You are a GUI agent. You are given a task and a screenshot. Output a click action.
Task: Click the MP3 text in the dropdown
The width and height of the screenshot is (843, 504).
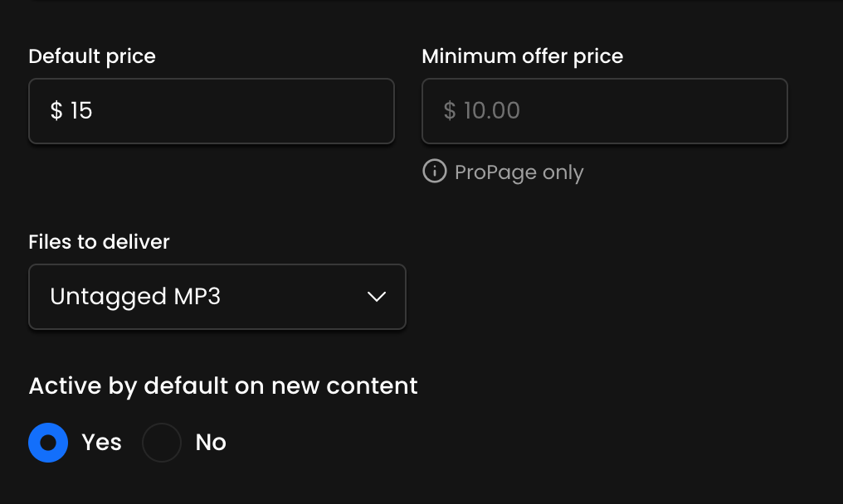pos(196,297)
